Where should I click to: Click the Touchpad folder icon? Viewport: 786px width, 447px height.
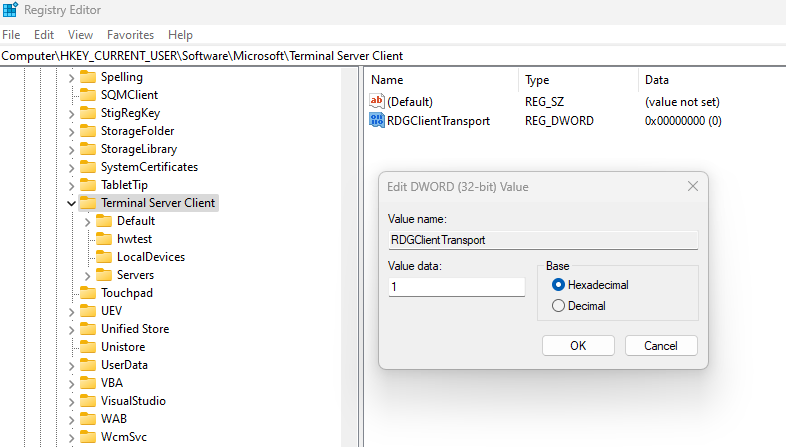tap(88, 293)
